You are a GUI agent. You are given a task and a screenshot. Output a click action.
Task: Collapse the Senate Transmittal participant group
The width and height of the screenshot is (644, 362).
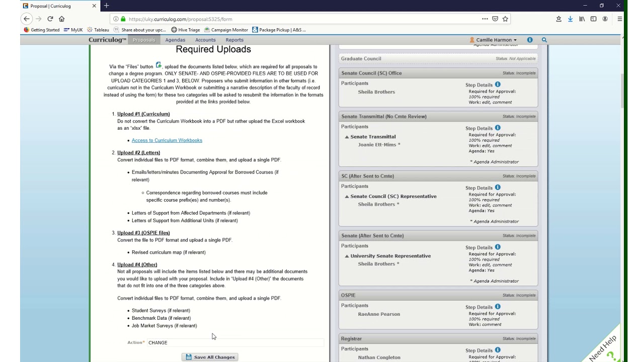pyautogui.click(x=347, y=137)
